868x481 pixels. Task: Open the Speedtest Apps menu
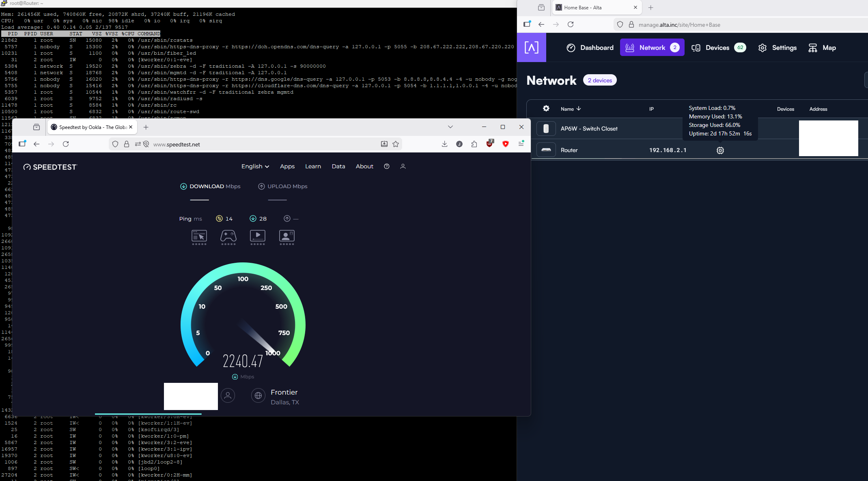tap(287, 166)
